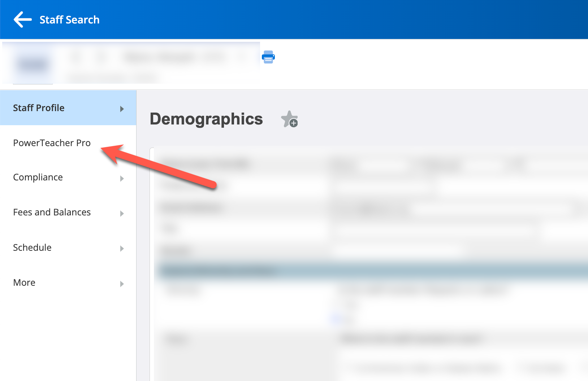Open PowerTeacher Pro from the sidebar

click(x=52, y=143)
